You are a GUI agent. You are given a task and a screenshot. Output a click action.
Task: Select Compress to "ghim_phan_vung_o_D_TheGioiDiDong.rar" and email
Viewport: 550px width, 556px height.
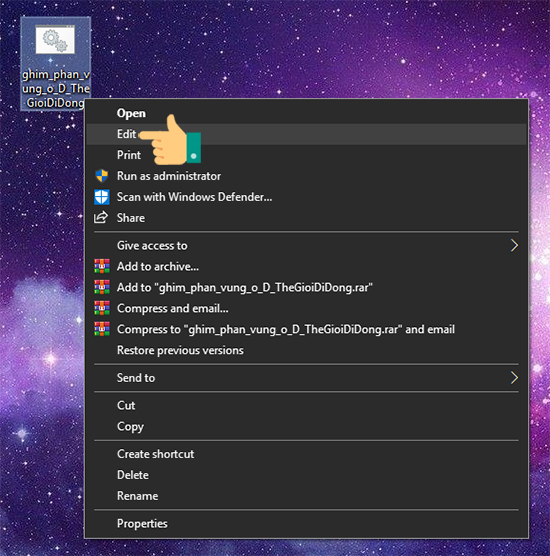tap(306, 329)
